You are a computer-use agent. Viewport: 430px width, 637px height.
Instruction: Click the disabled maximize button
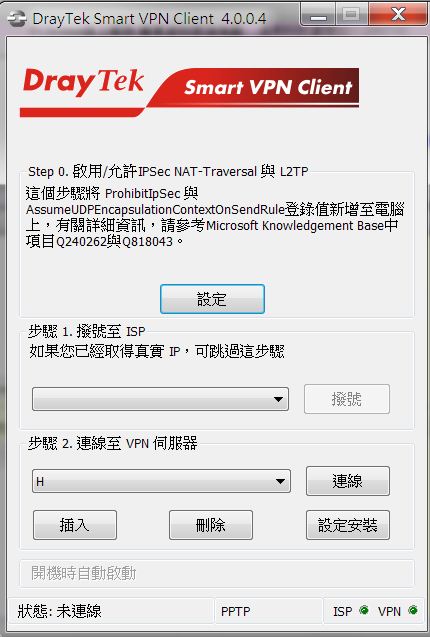[352, 15]
